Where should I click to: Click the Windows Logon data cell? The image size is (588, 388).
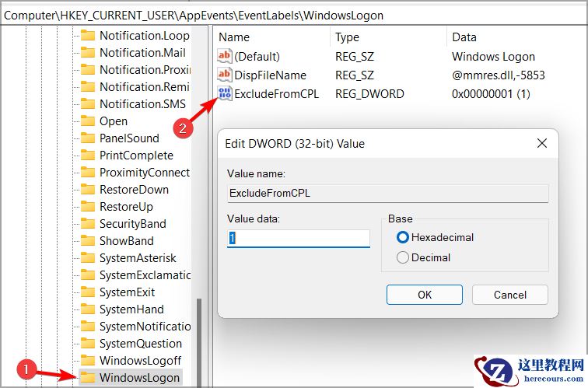(x=493, y=56)
